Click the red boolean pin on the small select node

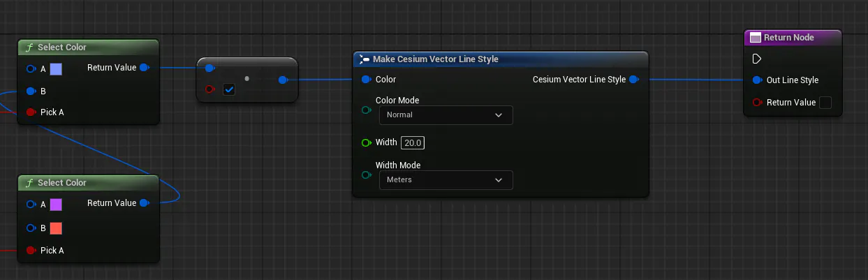pyautogui.click(x=210, y=89)
